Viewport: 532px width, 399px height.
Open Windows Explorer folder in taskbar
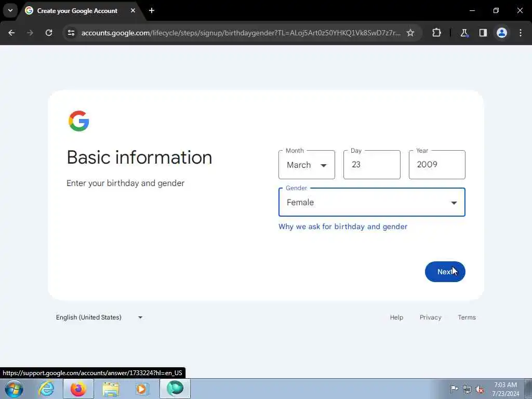[111, 389]
